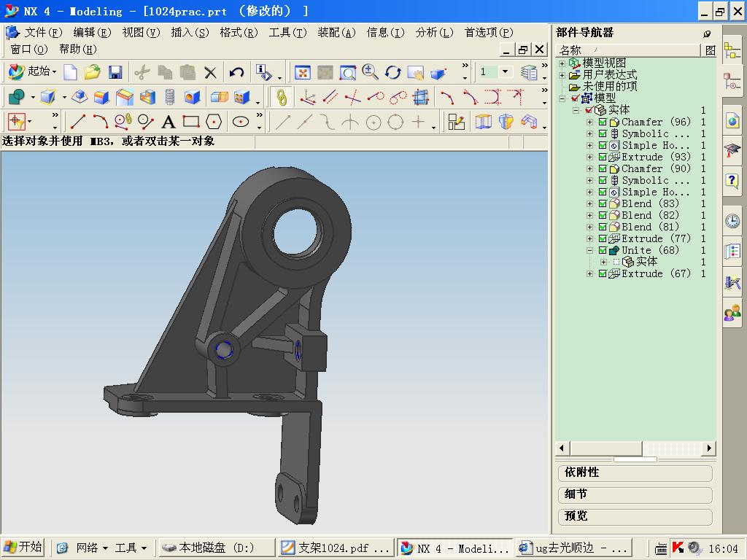Open the Training graduation cap sidebar tab
The image size is (747, 560).
click(732, 150)
